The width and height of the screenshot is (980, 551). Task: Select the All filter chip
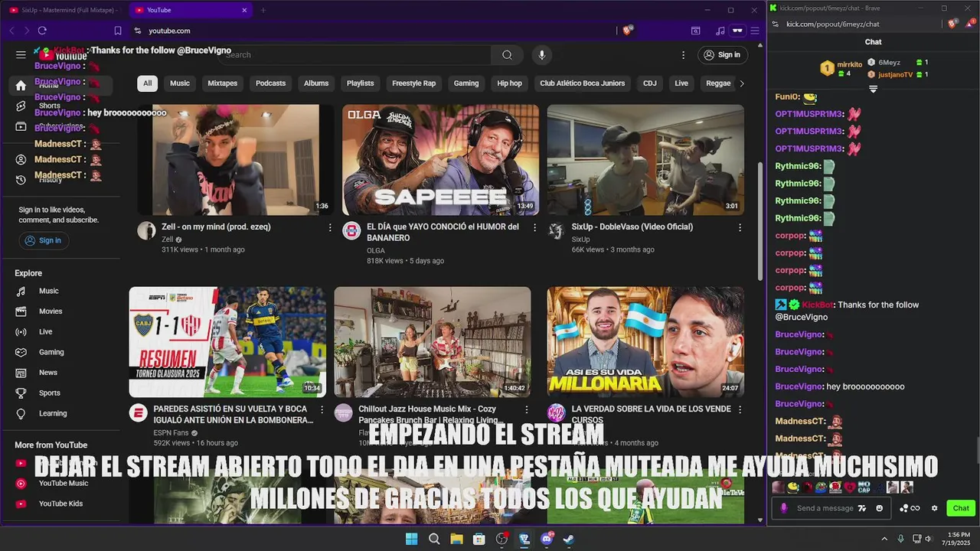[x=147, y=83]
